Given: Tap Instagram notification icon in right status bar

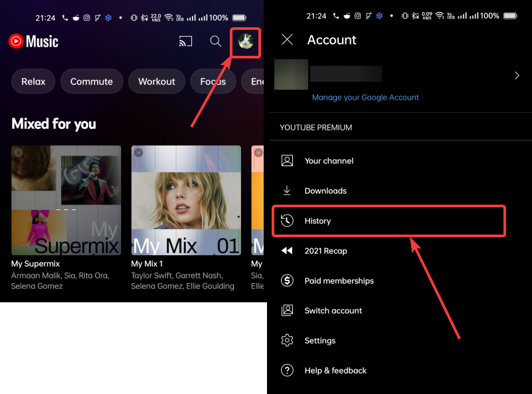Looking at the screenshot, I should coord(357,15).
